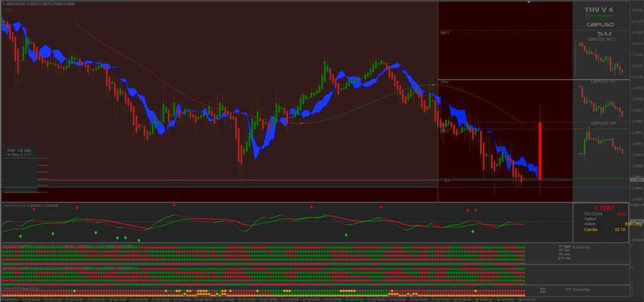Click the GBPUSD H1 mini chart thumbnail
Screen dimensions: 644x302
pos(601,100)
